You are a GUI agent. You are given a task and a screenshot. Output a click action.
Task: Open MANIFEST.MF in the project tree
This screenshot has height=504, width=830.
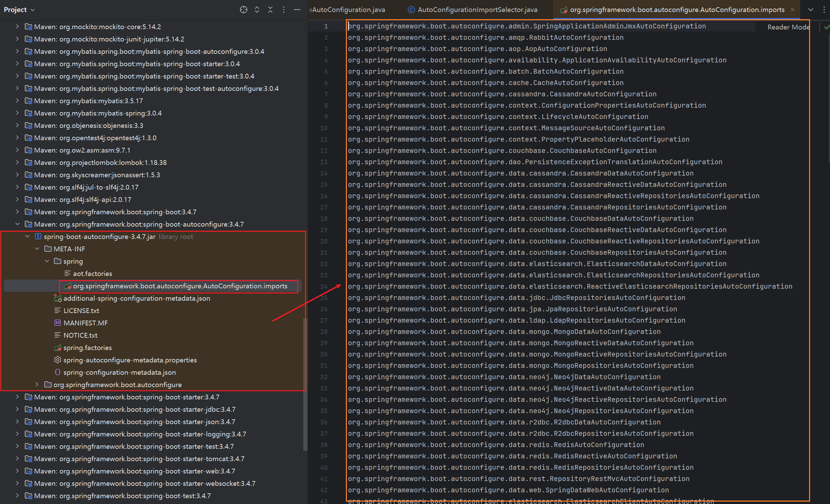click(85, 323)
